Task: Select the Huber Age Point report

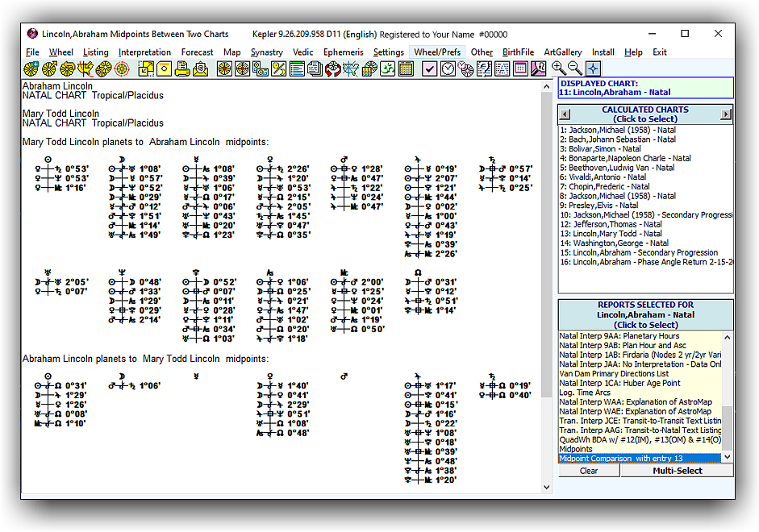Action: [x=619, y=384]
